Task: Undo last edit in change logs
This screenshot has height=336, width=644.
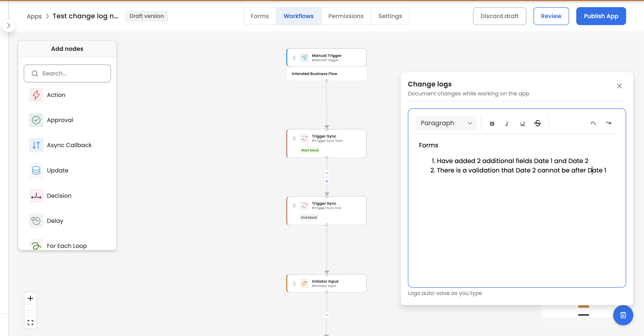Action: click(x=593, y=123)
